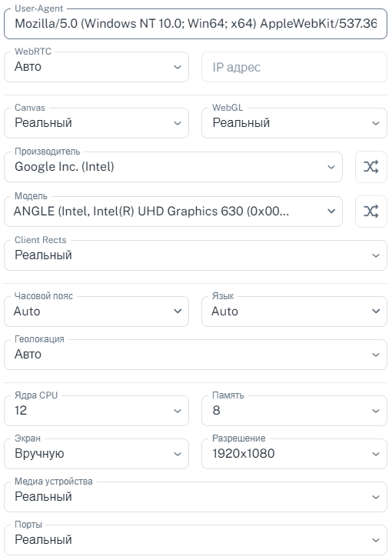Image resolution: width=392 pixels, height=560 pixels.
Task: Open the Ядра CPU dropdown showing 12
Action: tap(96, 411)
